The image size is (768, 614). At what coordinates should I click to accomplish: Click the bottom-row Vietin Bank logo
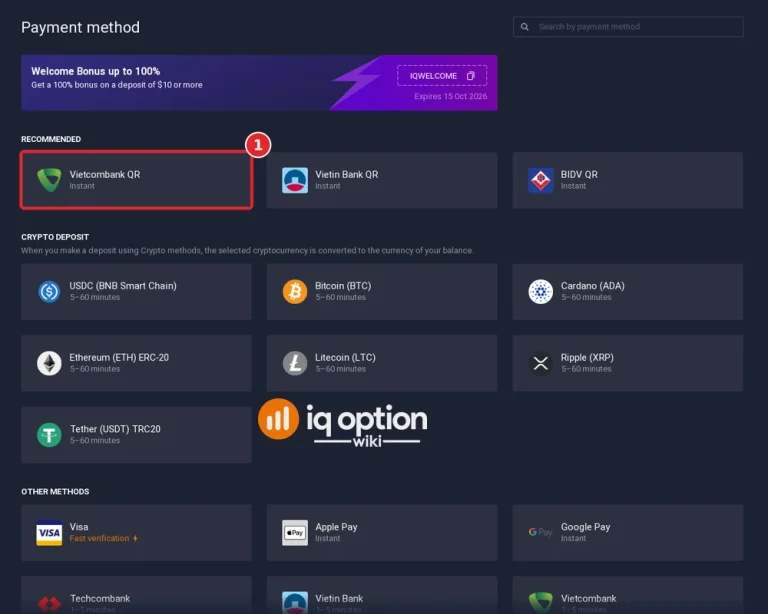coord(295,602)
